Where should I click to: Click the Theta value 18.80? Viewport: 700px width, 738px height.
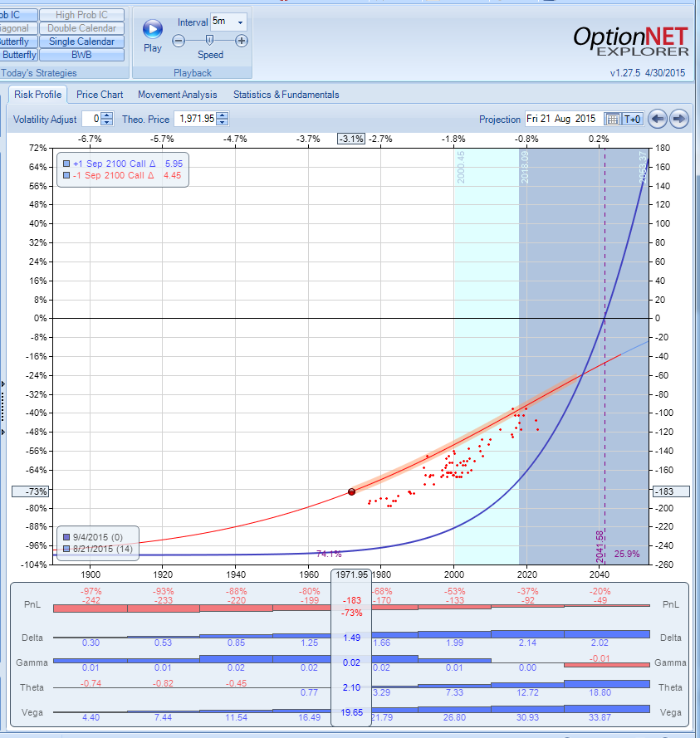tap(600, 693)
